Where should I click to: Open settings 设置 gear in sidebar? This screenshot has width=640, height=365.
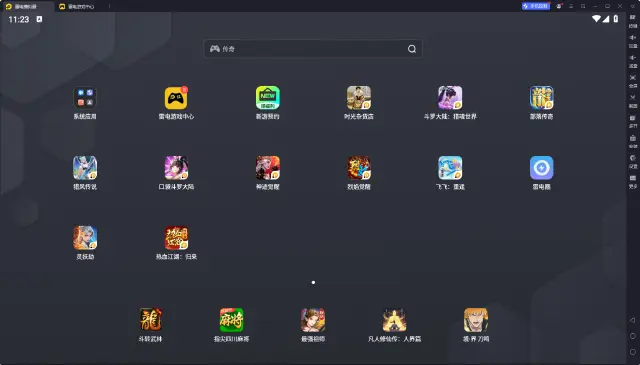click(633, 161)
